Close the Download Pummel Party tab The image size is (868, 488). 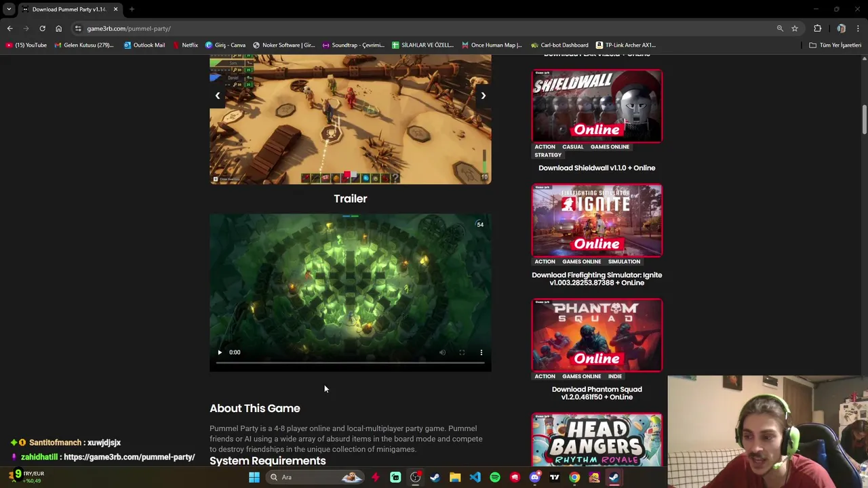click(115, 9)
